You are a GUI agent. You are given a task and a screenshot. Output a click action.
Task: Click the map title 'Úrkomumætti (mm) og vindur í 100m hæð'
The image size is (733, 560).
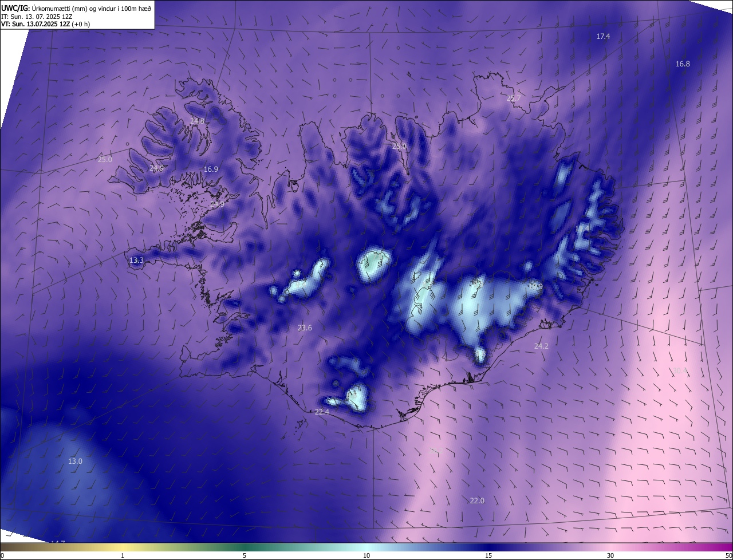tap(92, 9)
